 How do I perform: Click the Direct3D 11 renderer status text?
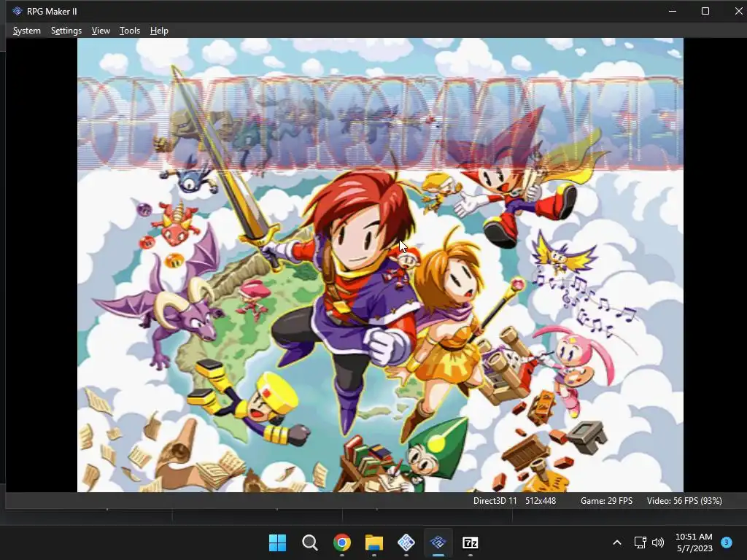click(495, 501)
